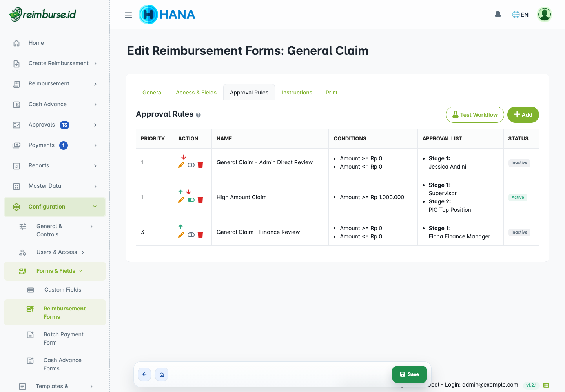
Task: Expand the Reimbursement sidebar menu
Action: (x=55, y=84)
